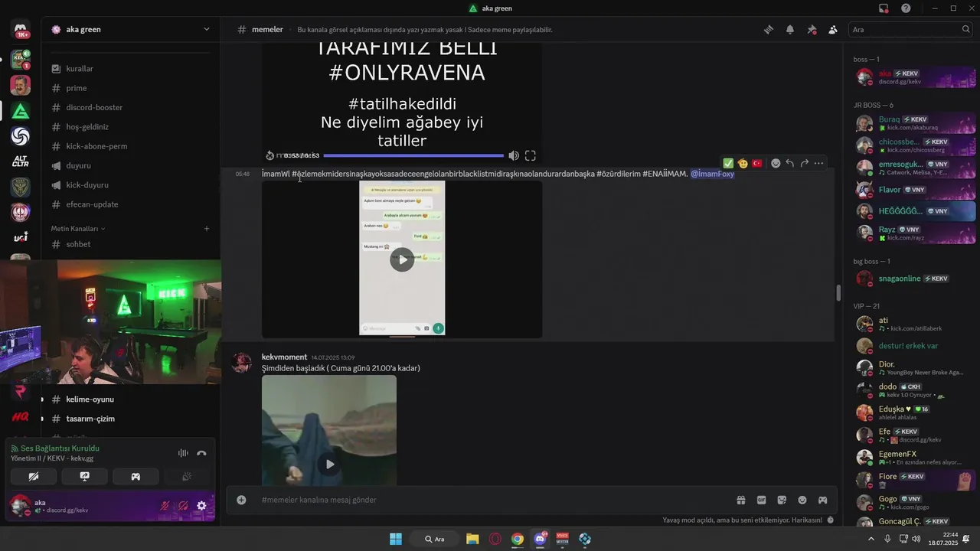Click the inbox icon in title bar
The height and width of the screenshot is (551, 980).
point(884,8)
